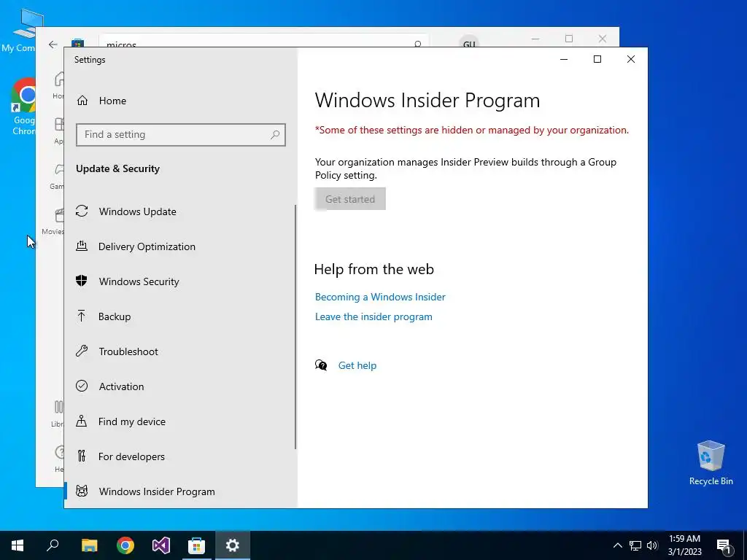Viewport: 747px width, 560px height.
Task: Click the Delivery Optimization icon
Action: point(82,246)
